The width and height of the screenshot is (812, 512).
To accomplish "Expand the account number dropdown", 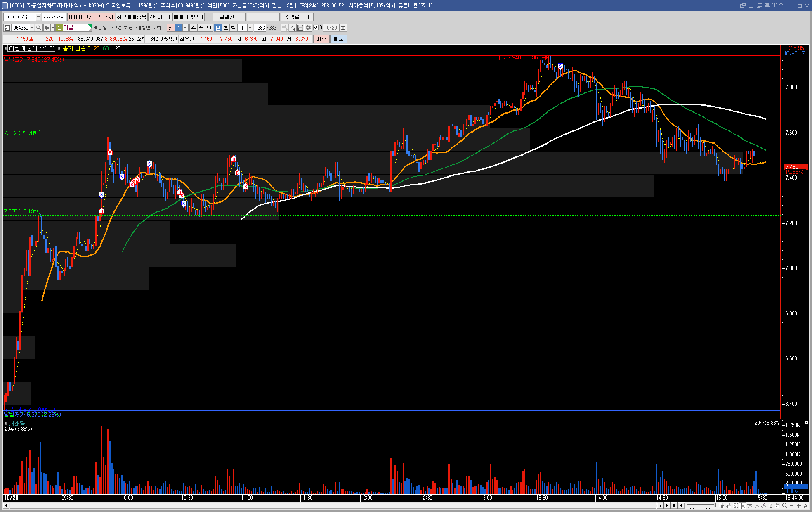I will pyautogui.click(x=38, y=17).
